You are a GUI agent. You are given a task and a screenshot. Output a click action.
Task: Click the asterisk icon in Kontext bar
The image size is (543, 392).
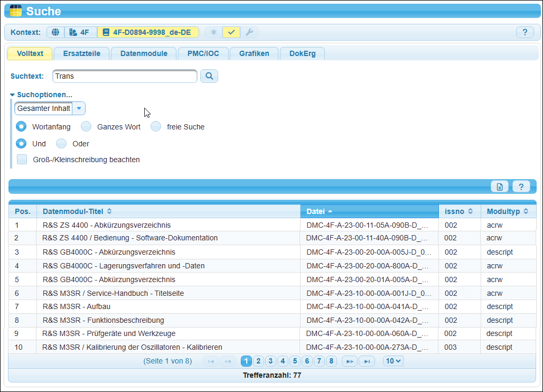click(x=214, y=32)
